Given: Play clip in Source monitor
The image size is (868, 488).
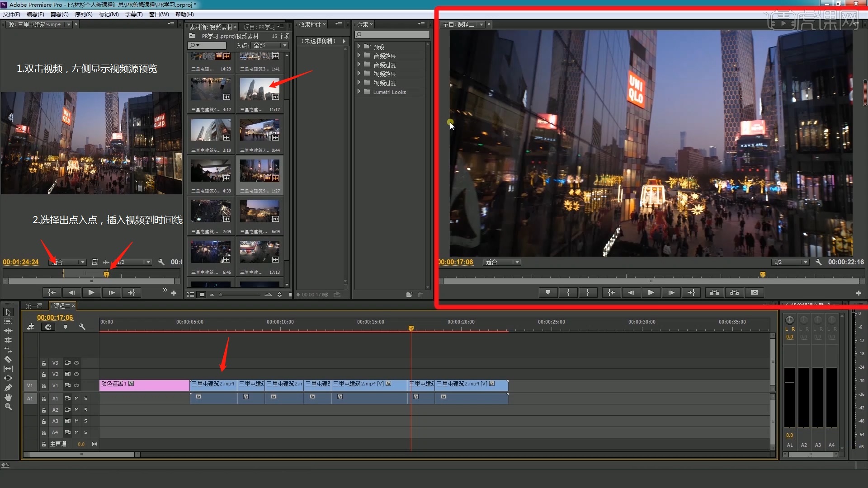Looking at the screenshot, I should (91, 293).
